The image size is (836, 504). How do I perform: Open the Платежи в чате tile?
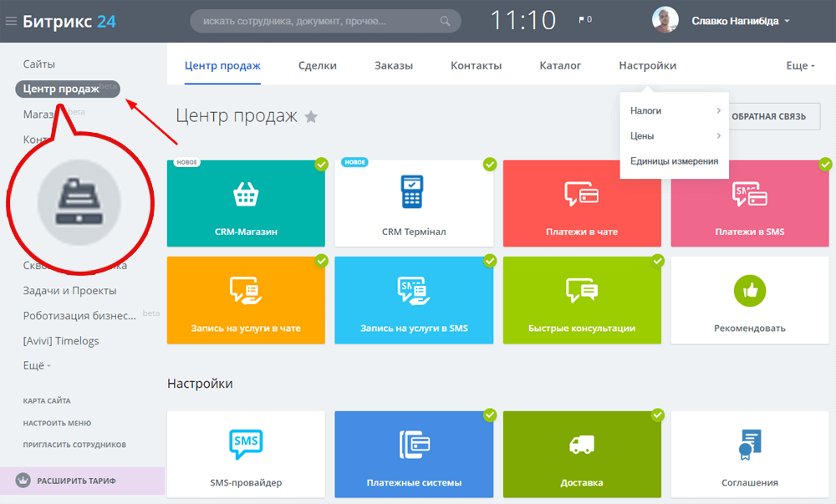[582, 203]
